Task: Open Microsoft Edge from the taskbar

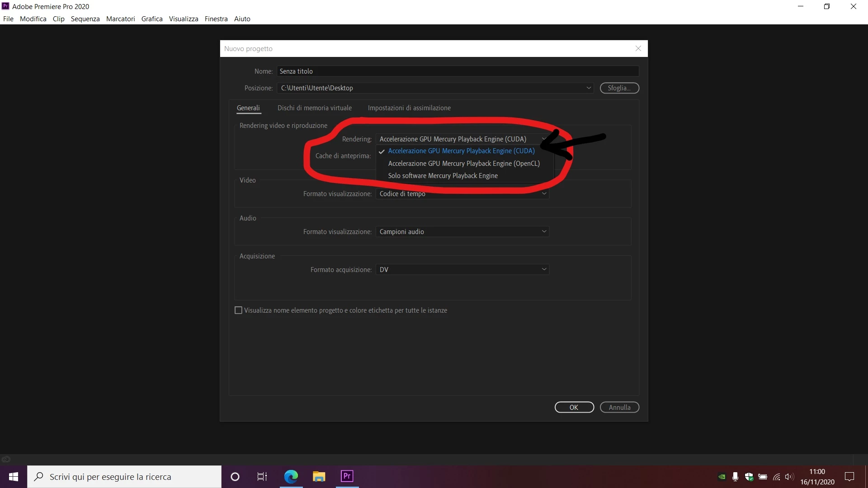Action: pyautogui.click(x=291, y=476)
